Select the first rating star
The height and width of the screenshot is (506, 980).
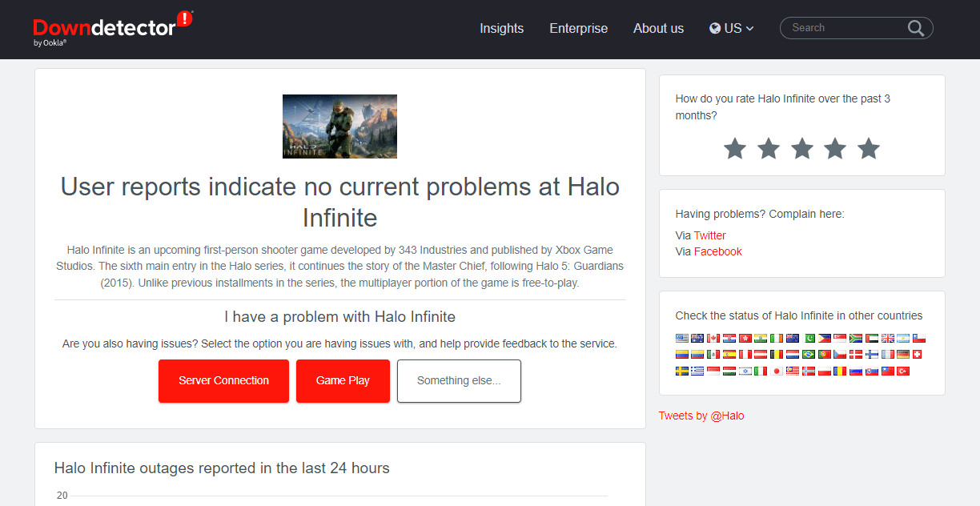point(734,148)
